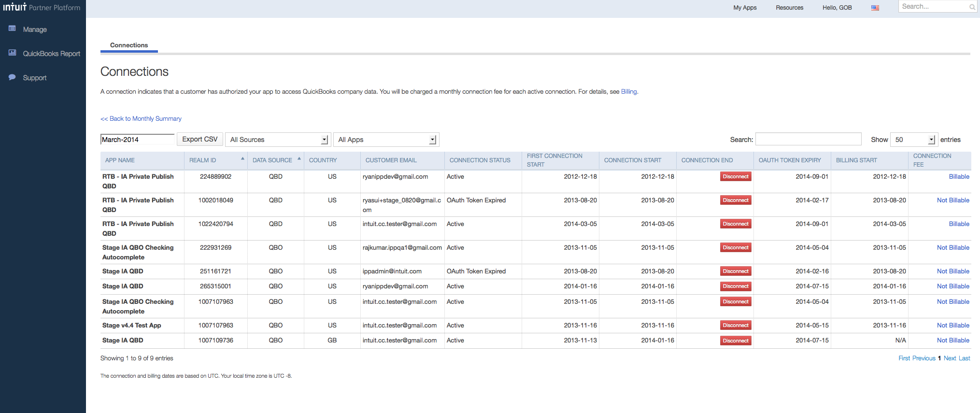Click Manage in the sidebar
Image resolution: width=980 pixels, height=413 pixels.
pos(35,29)
